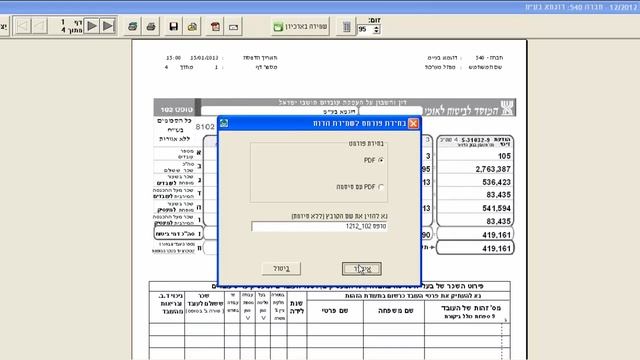
Task: Click the yellow padlock icon in toolbar
Action: tap(192, 27)
